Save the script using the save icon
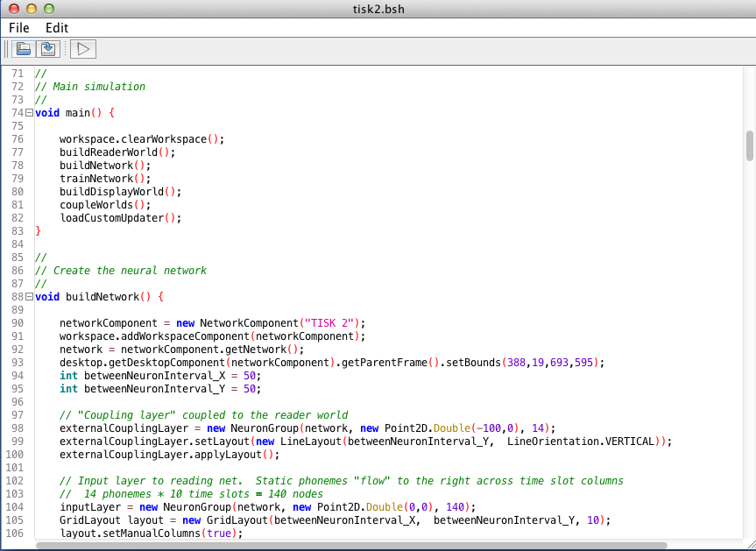 (x=48, y=49)
